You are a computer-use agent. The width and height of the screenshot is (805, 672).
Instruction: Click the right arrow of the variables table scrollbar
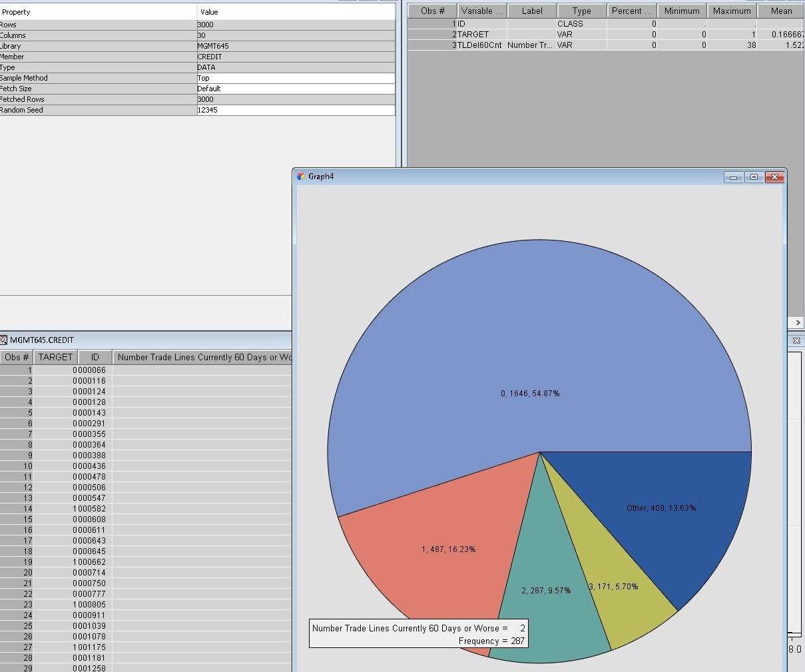pos(797,322)
